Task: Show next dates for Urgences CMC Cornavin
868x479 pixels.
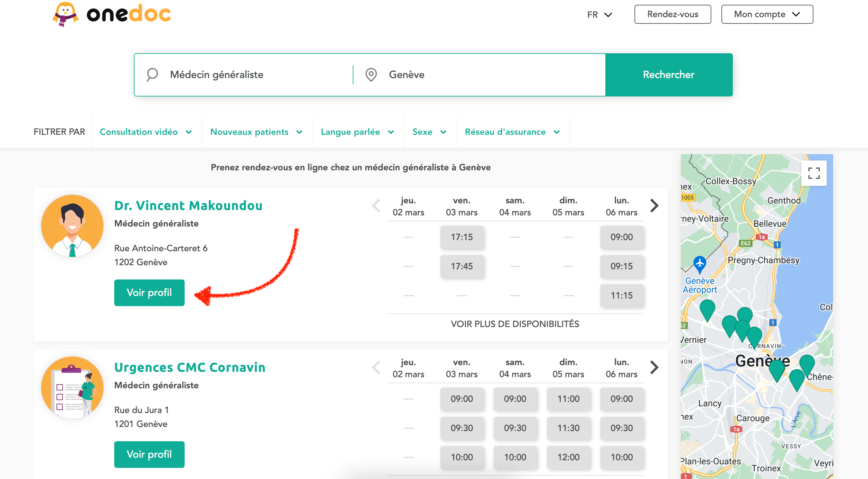Action: tap(654, 367)
